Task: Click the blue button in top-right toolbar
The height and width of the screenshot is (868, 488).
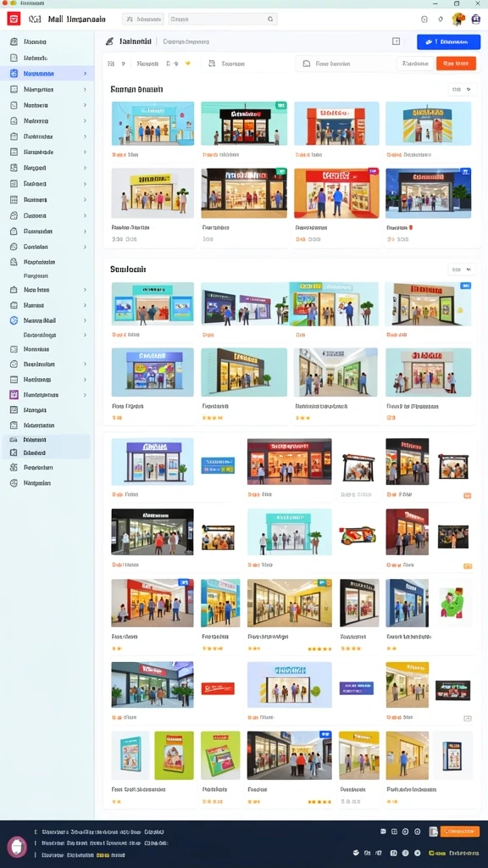Action: 449,42
